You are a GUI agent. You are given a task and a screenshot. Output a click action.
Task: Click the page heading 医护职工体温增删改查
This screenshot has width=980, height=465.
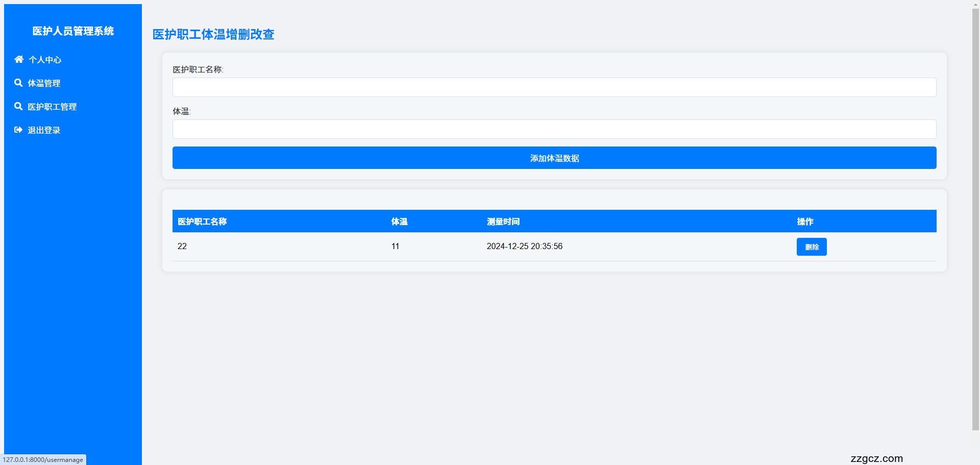coord(213,35)
